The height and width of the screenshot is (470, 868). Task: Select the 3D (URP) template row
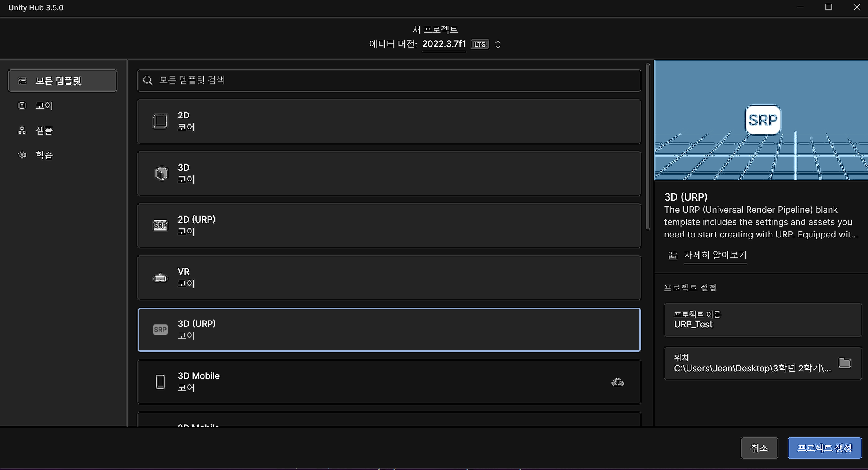(x=389, y=330)
